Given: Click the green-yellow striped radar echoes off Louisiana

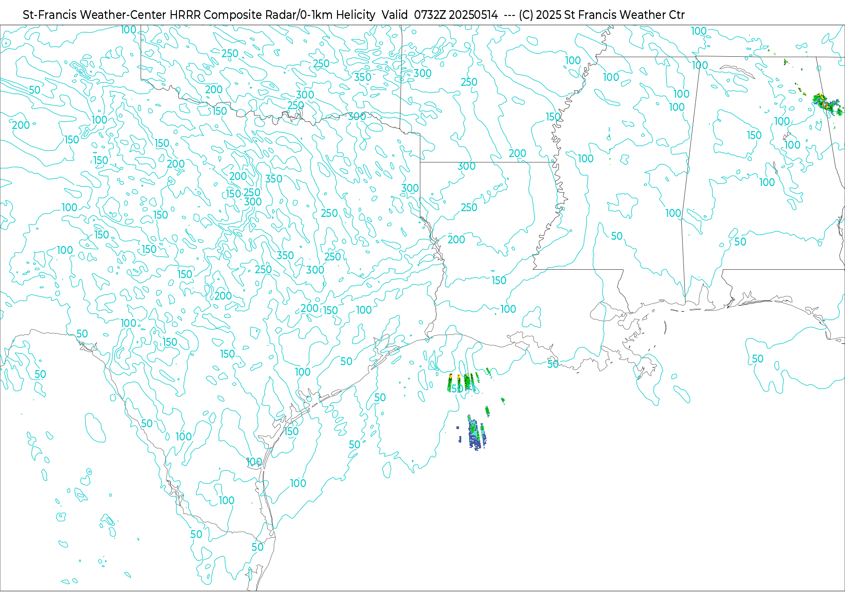Looking at the screenshot, I should click(464, 382).
